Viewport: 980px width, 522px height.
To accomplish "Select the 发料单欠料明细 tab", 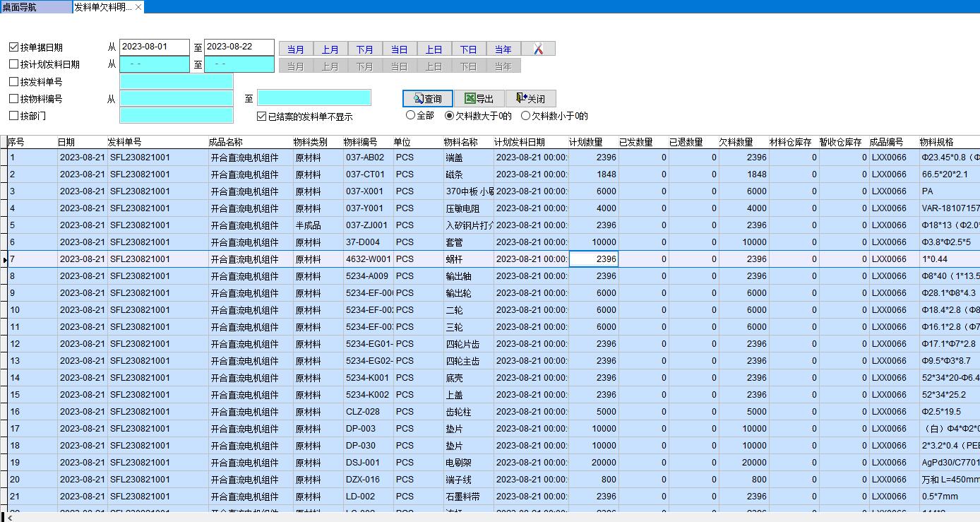I will pos(102,6).
